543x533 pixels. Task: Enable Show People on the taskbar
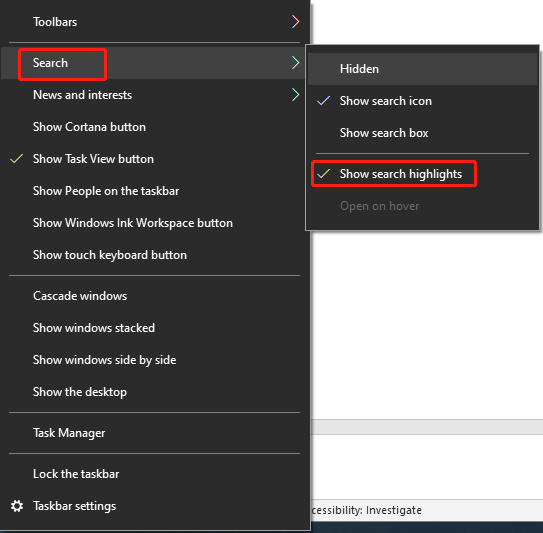[154, 191]
